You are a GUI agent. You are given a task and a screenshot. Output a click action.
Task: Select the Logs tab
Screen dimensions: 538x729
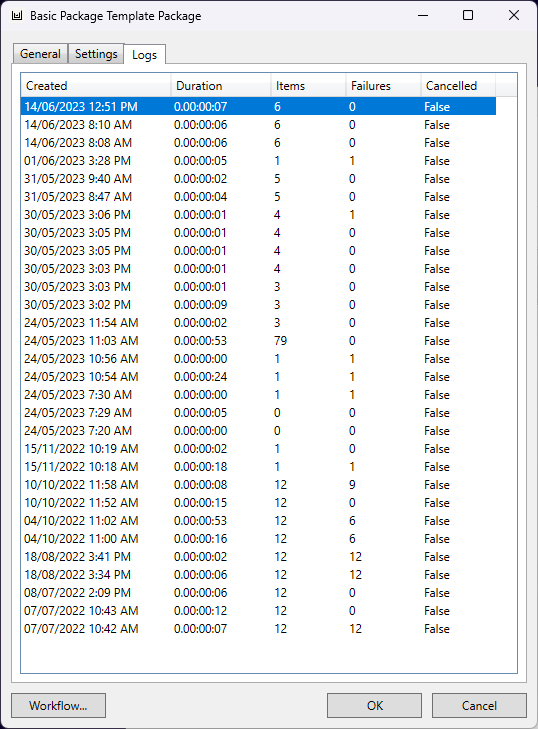tap(145, 55)
